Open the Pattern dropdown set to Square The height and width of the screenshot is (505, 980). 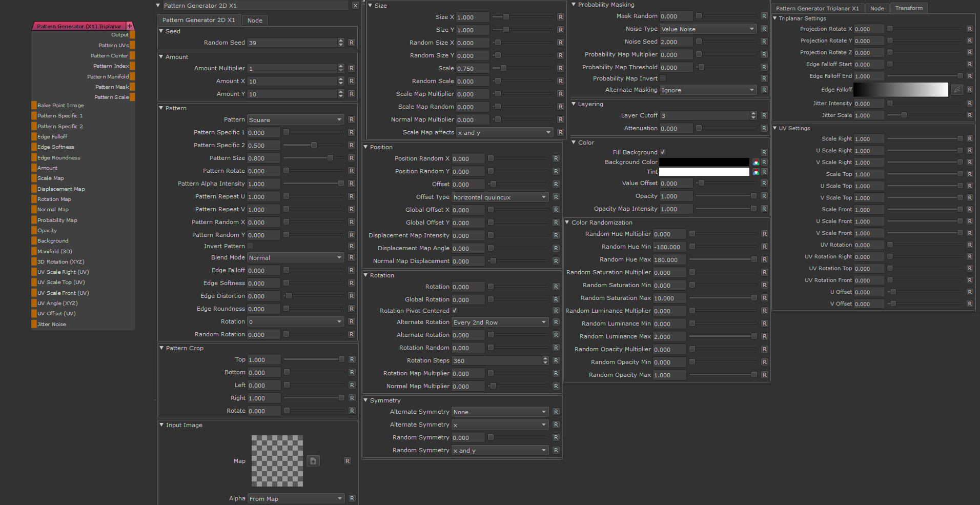(x=295, y=119)
